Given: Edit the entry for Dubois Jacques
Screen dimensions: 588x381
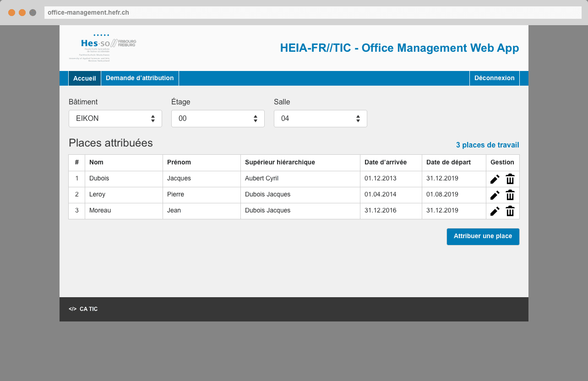Looking at the screenshot, I should 495,179.
